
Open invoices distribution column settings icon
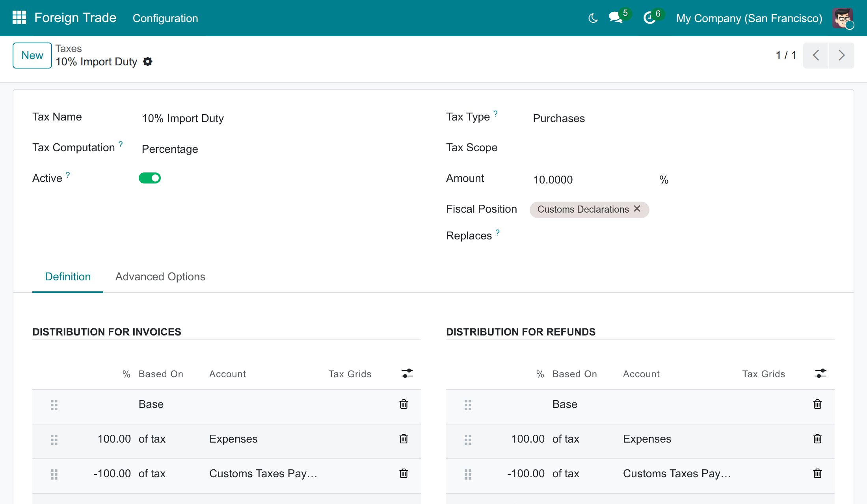click(407, 373)
